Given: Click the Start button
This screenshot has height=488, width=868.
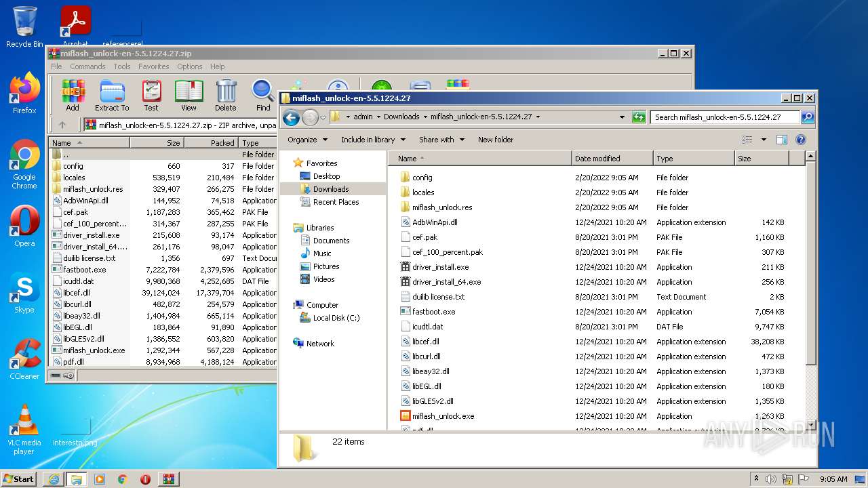Looking at the screenshot, I should click(x=19, y=479).
